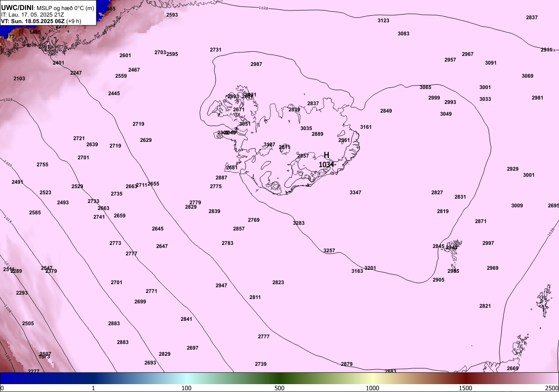The width and height of the screenshot is (559, 392).
Task: Click the height value 2601
Action: click(x=125, y=55)
